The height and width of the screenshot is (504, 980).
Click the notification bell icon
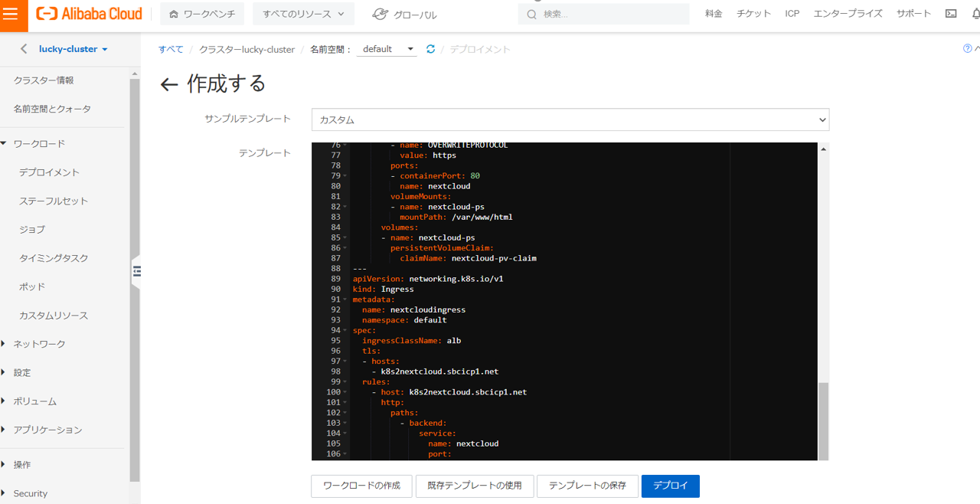point(972,14)
